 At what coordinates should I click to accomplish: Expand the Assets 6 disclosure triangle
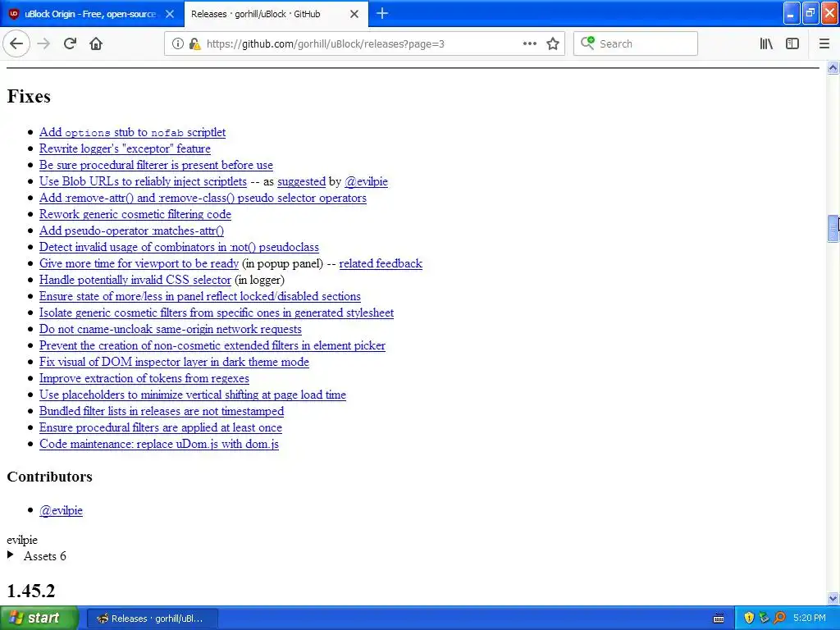click(10, 555)
